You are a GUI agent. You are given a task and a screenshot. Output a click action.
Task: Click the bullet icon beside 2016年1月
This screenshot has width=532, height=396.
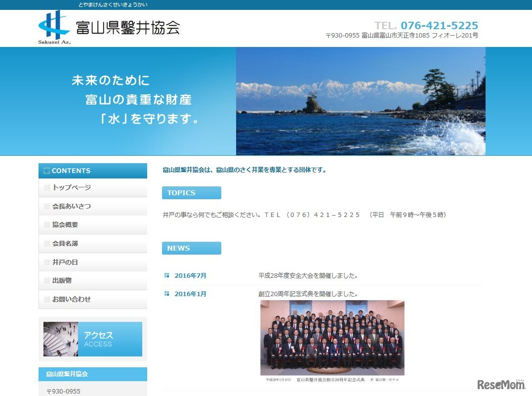tap(166, 294)
